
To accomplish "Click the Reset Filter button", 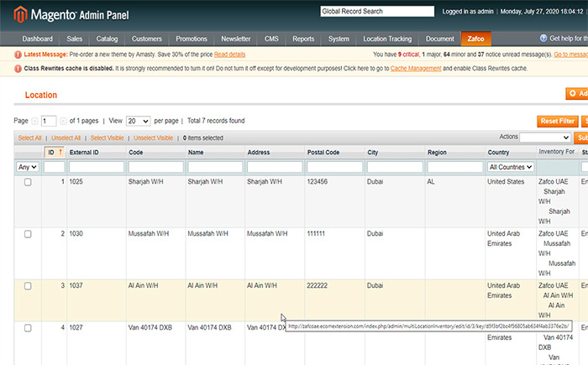I will click(557, 121).
